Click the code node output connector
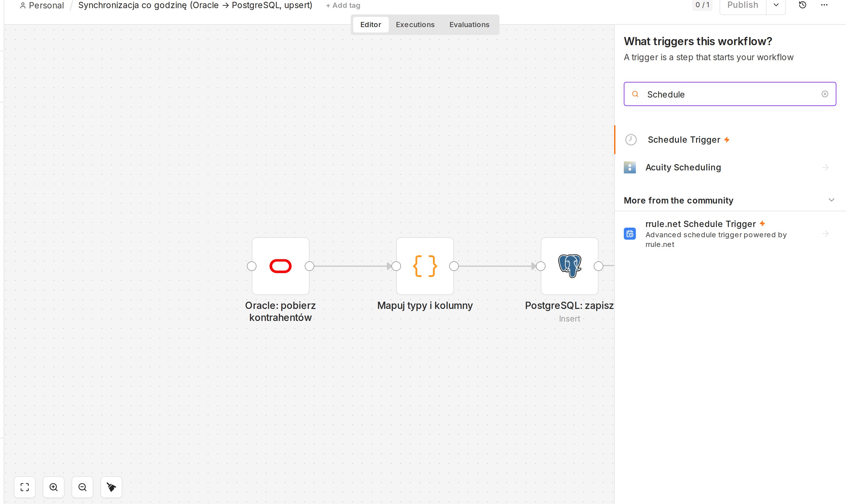The image size is (846, 504). click(x=454, y=266)
